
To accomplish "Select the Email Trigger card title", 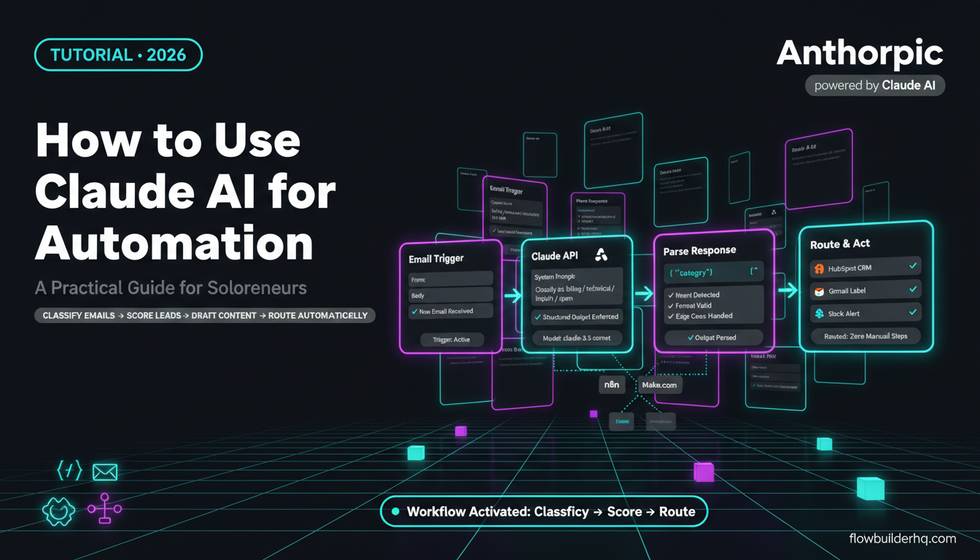I will point(436,258).
